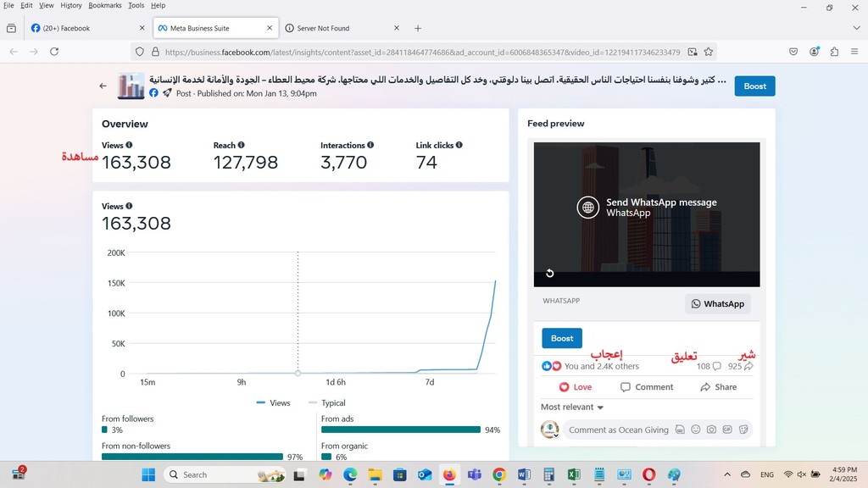868x488 pixels.
Task: Expand the Most relevant comment sort dropdown
Action: 572,407
